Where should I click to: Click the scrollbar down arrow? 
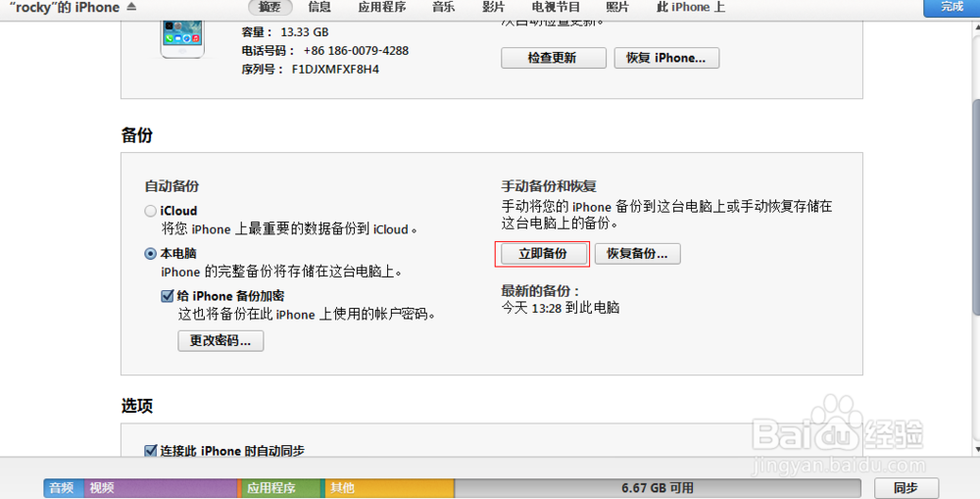coord(976,449)
